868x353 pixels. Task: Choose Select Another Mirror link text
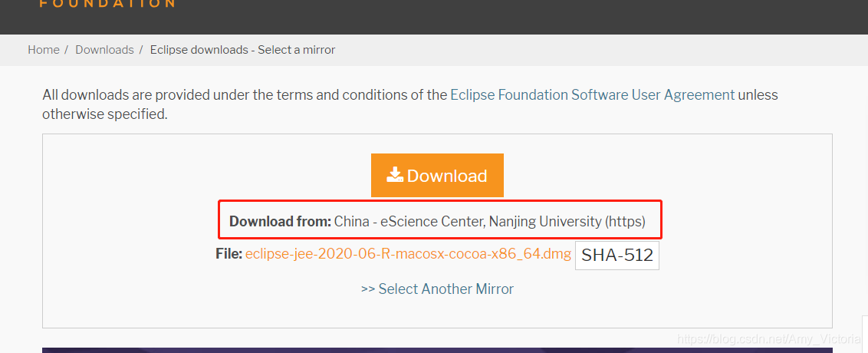coord(446,289)
